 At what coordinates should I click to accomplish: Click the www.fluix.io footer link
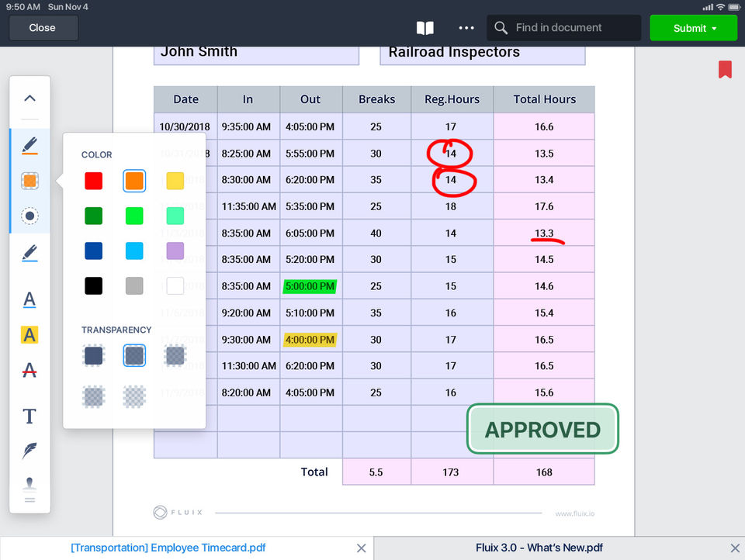click(x=574, y=513)
